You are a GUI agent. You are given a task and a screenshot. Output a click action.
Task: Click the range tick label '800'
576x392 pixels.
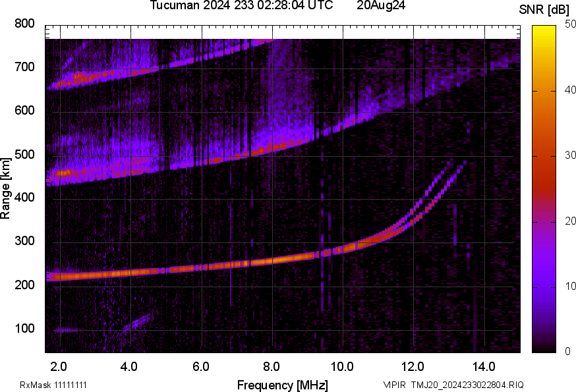(x=24, y=24)
